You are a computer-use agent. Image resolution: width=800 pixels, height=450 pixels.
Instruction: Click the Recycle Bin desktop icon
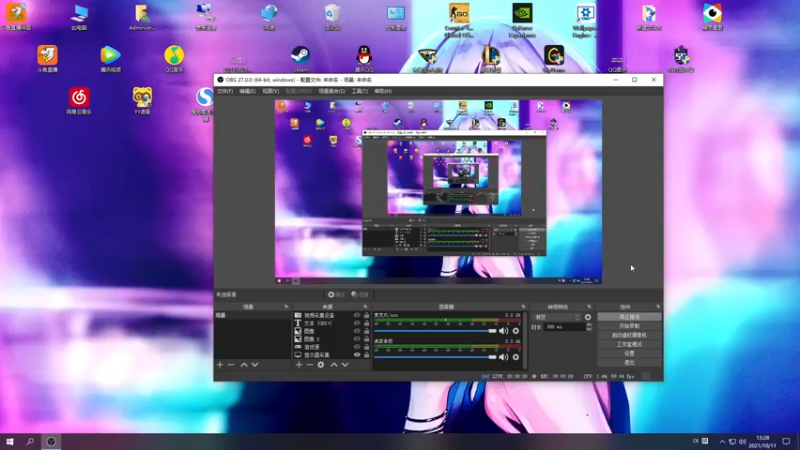tap(333, 14)
